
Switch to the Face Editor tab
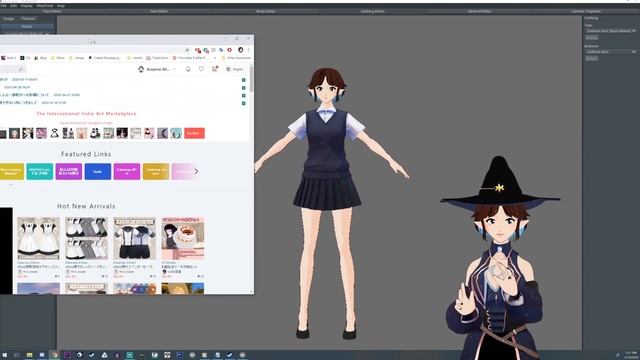coord(52,11)
